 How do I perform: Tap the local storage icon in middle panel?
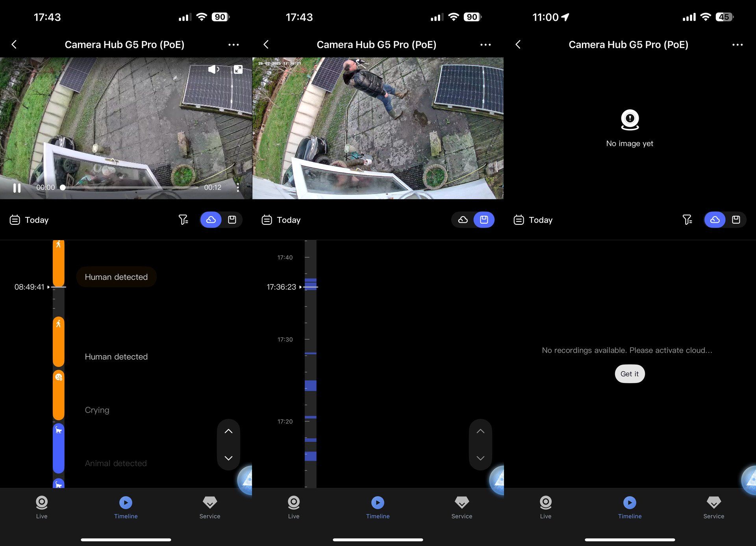click(484, 220)
